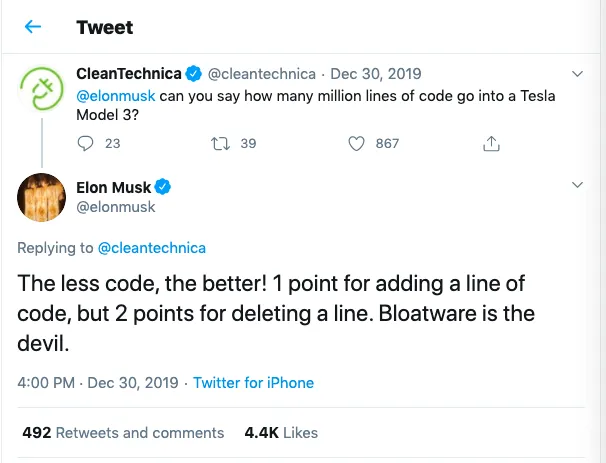This screenshot has height=463, width=606.
Task: Click the CleanTechnica display name
Action: [x=129, y=74]
